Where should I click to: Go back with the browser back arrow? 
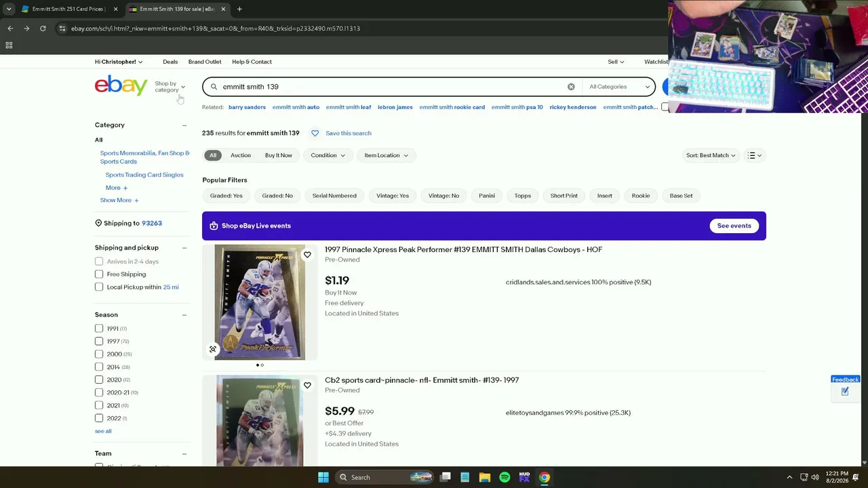pyautogui.click(x=10, y=28)
